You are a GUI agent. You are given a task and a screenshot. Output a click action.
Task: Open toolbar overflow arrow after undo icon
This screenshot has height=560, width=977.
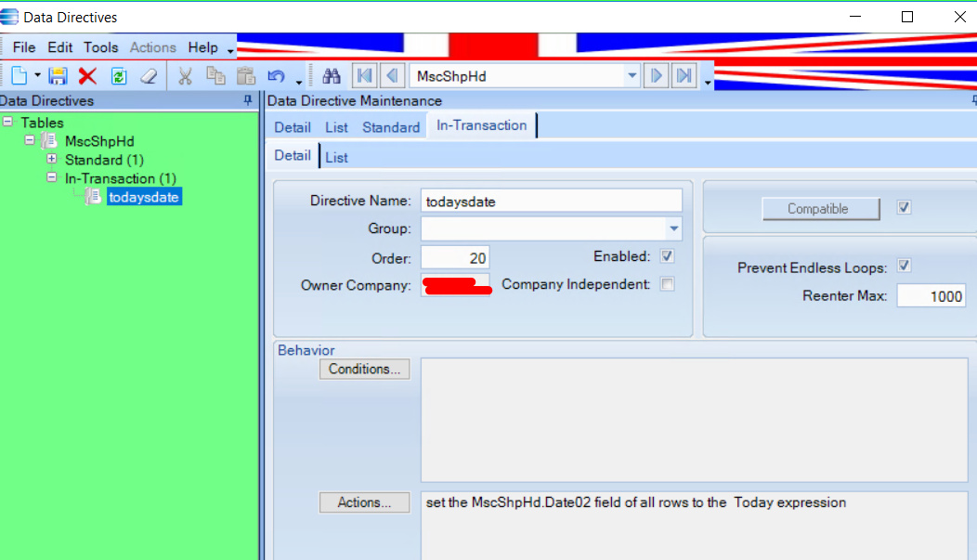(x=299, y=83)
